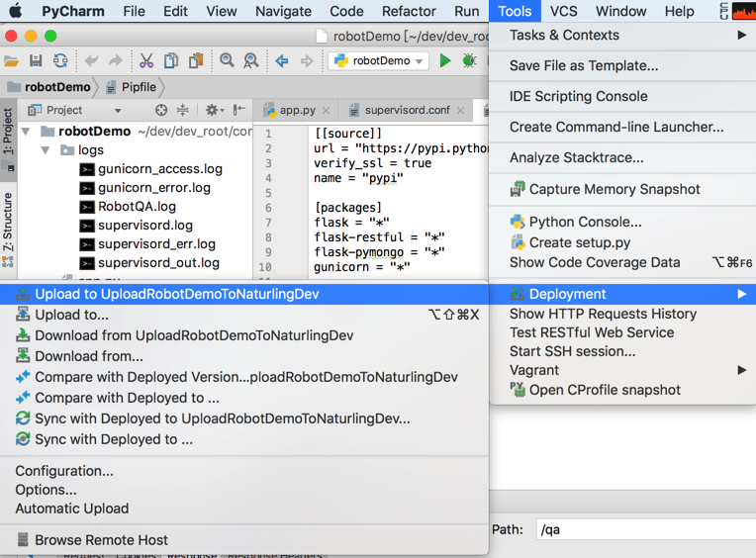This screenshot has width=756, height=558.
Task: Open Python Console...
Action: [x=622, y=222]
